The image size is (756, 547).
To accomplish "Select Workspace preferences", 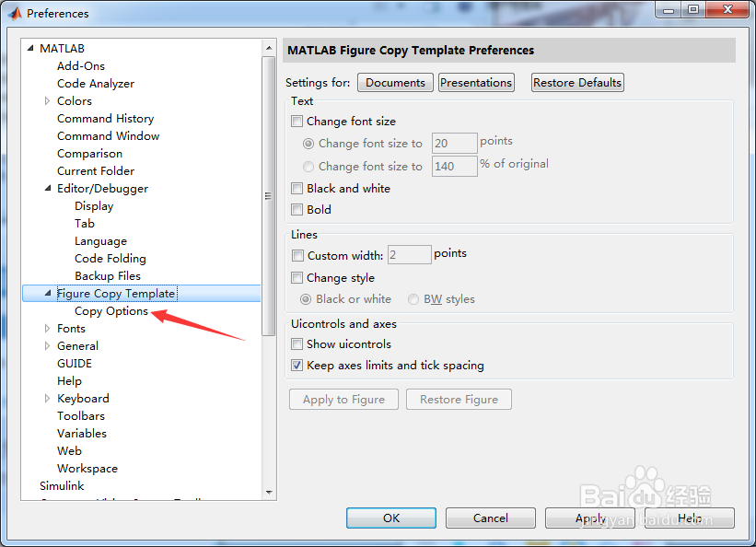I will (87, 469).
